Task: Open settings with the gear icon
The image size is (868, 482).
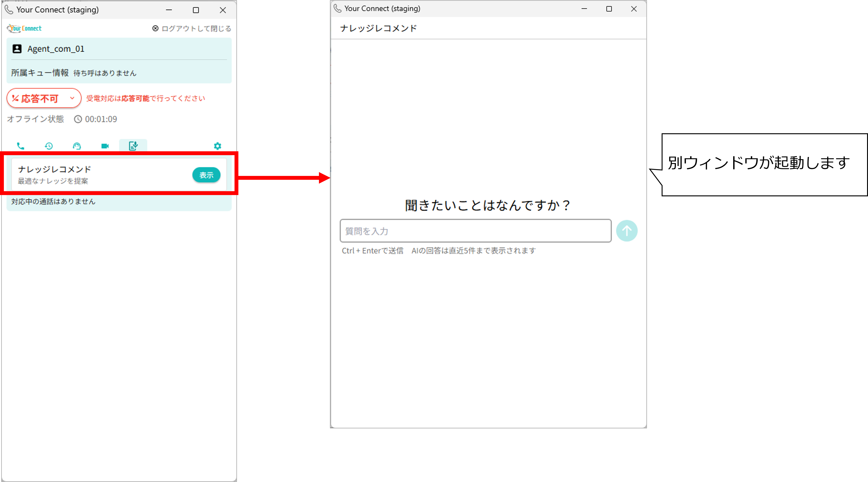Action: coord(217,146)
